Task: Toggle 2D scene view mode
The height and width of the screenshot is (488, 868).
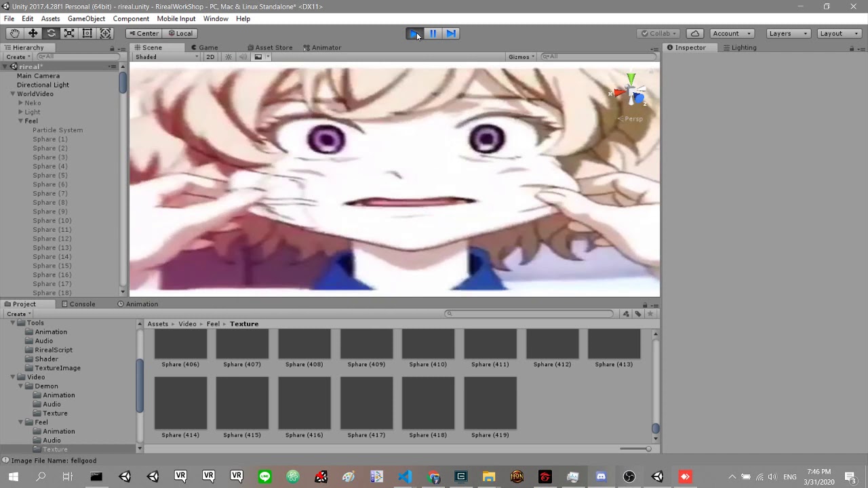Action: [x=210, y=57]
